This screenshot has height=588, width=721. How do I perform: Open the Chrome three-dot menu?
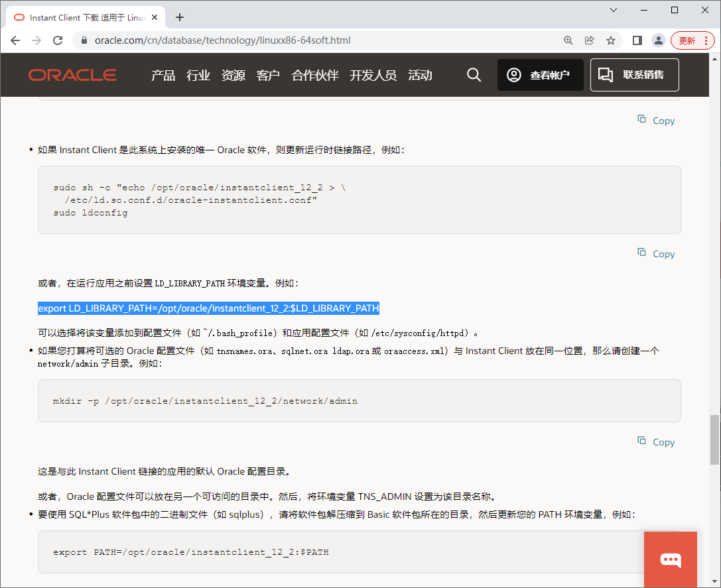click(x=706, y=40)
